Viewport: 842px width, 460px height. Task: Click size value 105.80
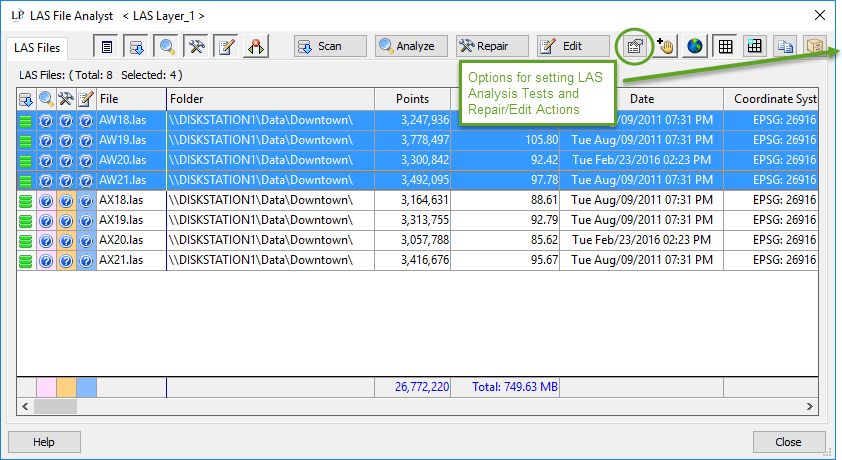tap(541, 140)
